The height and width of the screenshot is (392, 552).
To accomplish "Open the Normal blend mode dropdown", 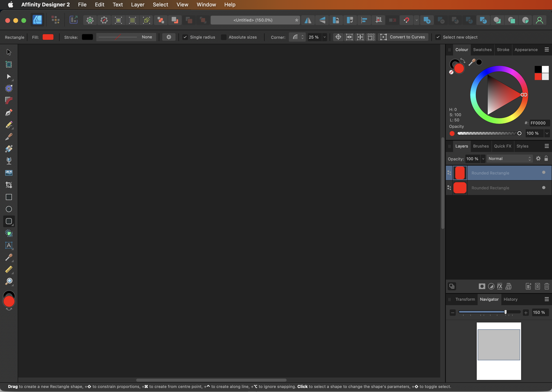I will [509, 159].
